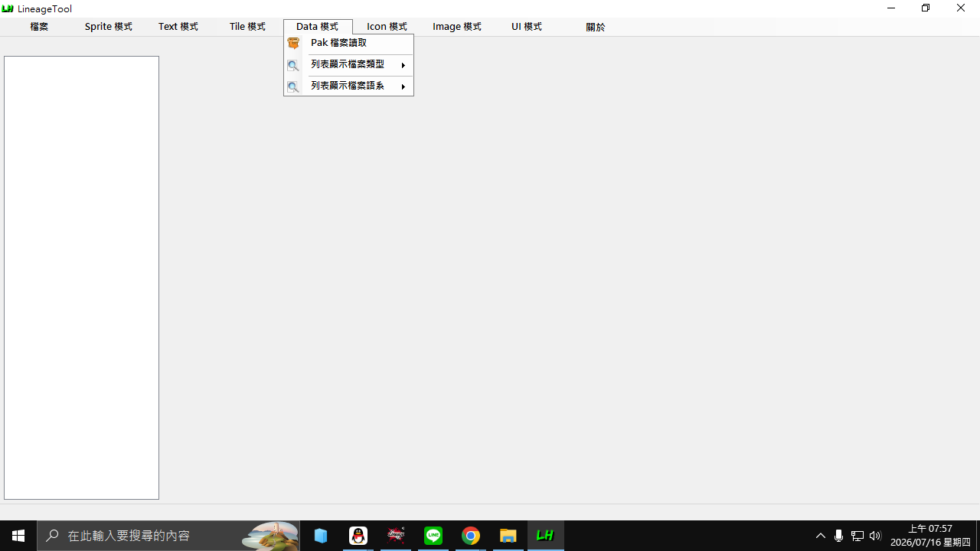Click the microphone tray icon
The image size is (980, 551).
tap(839, 536)
